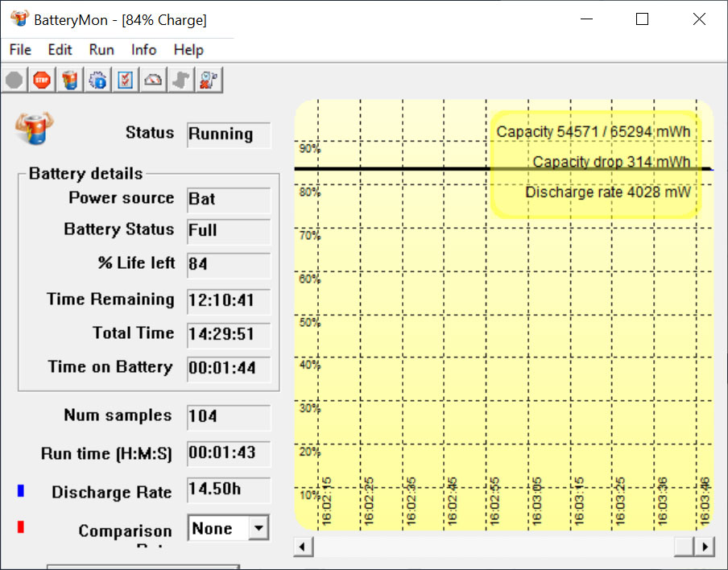
Task: Open the Run menu
Action: (101, 50)
